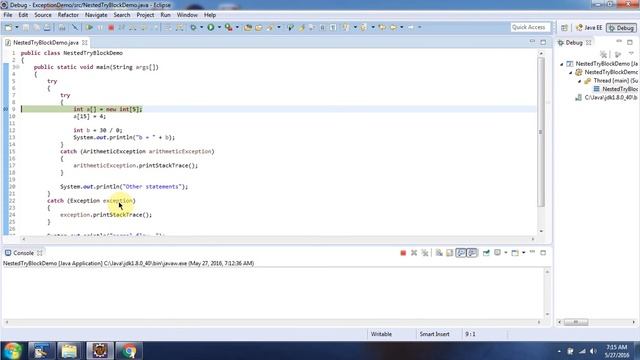Open the Window menu
The height and width of the screenshot is (360, 640).
point(187,15)
